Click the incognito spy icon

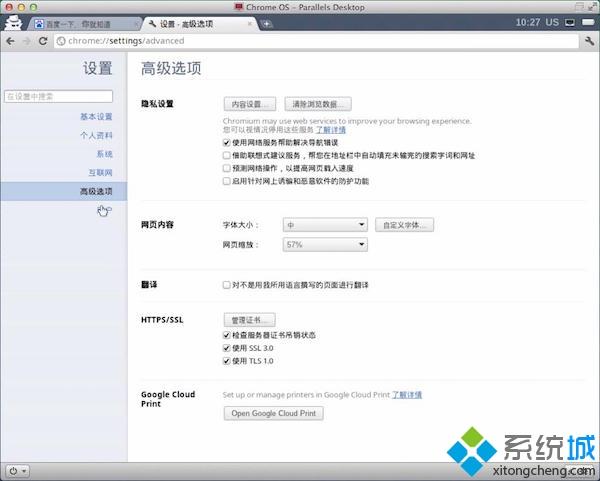pyautogui.click(x=14, y=23)
